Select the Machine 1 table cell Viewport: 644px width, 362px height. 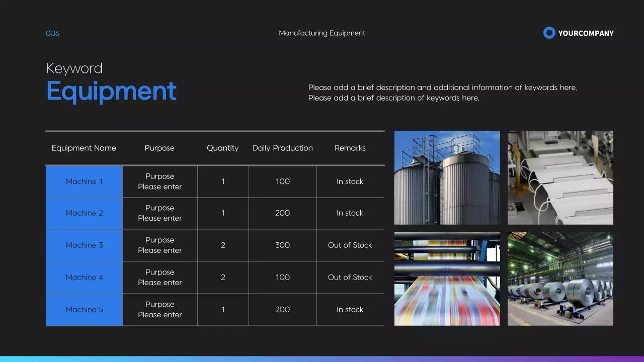84,181
